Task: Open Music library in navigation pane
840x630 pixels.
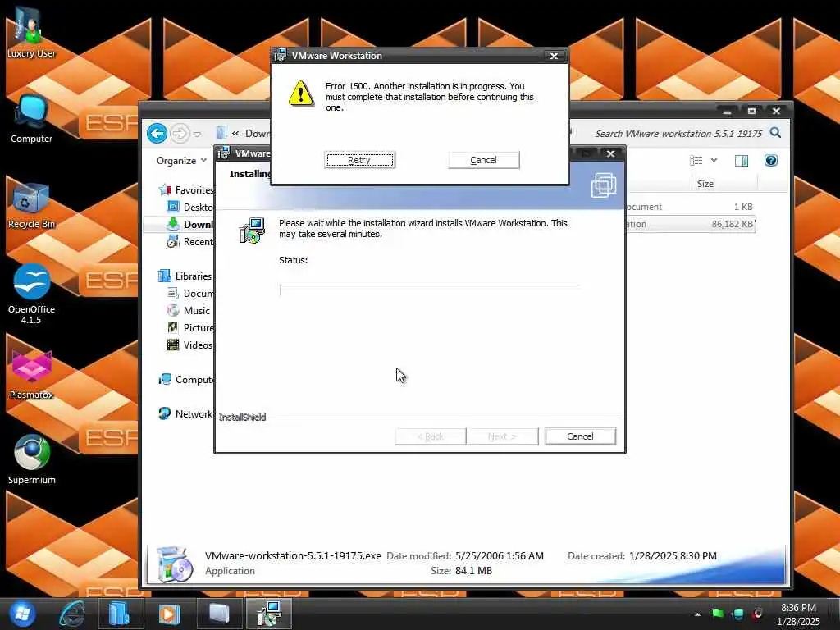Action: click(x=189, y=311)
